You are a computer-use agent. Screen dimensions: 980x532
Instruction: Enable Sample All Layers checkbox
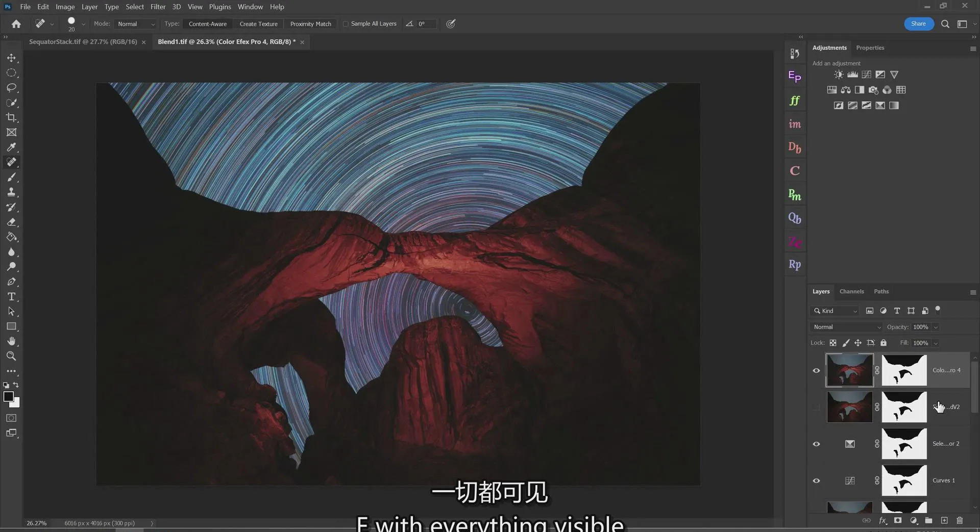[346, 24]
